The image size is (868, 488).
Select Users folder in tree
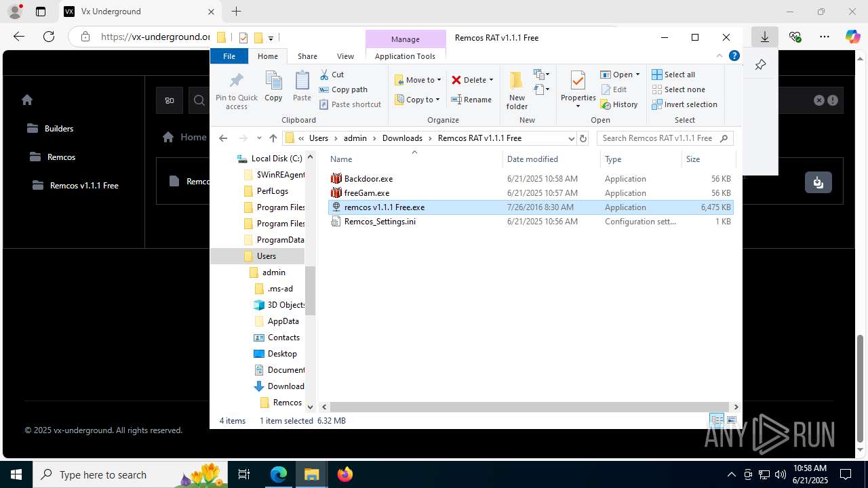[267, 256]
